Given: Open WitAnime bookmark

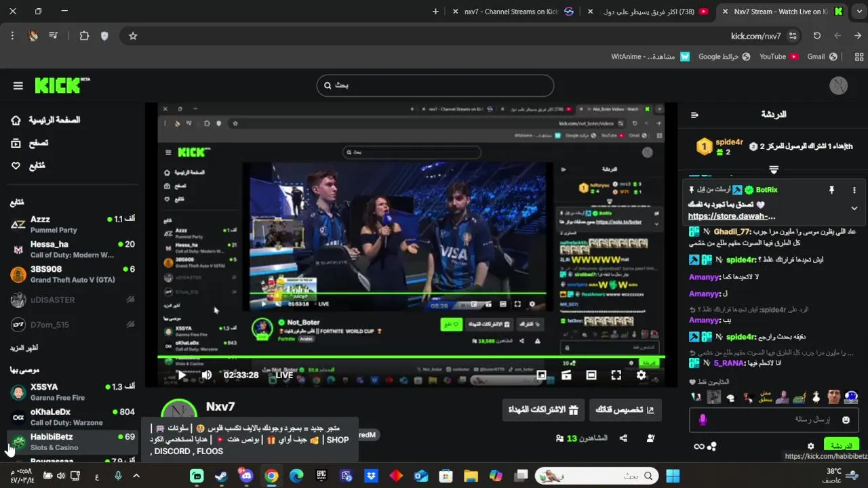Looking at the screenshot, I should point(650,57).
